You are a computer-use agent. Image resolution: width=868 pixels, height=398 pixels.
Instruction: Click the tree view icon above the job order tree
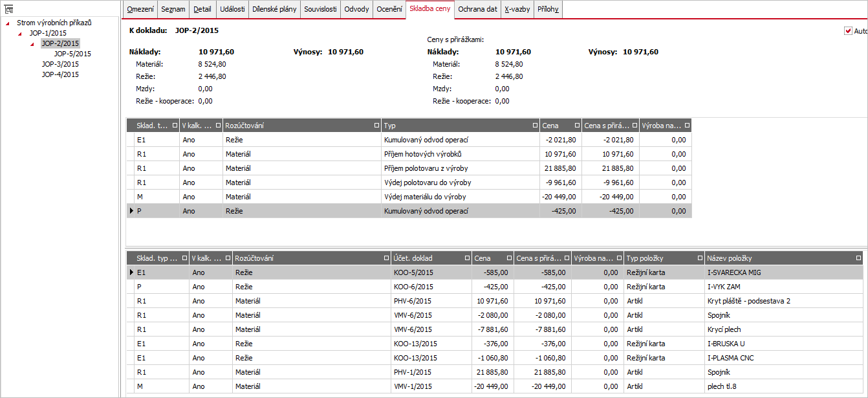[x=9, y=10]
